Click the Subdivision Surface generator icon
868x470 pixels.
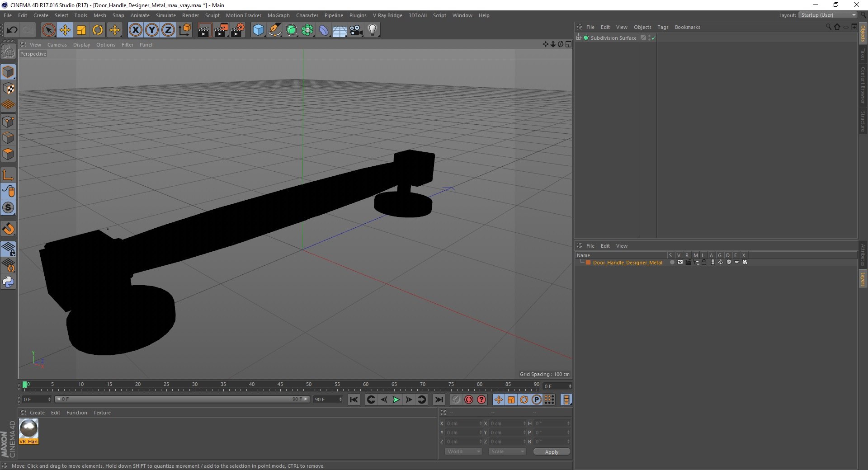[x=291, y=30]
